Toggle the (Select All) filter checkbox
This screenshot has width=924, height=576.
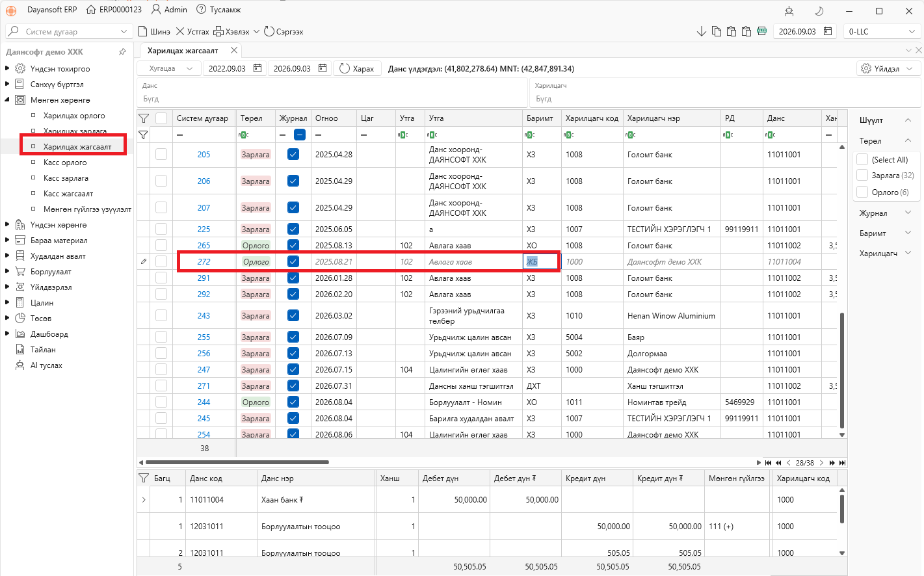862,159
